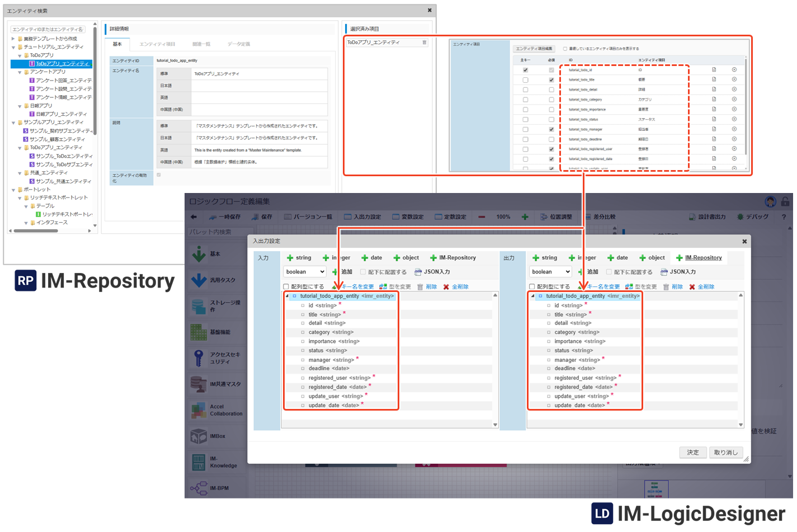This screenshot has height=532, width=797.
Task: Click the 基本 palette category icon
Action: pos(199,254)
